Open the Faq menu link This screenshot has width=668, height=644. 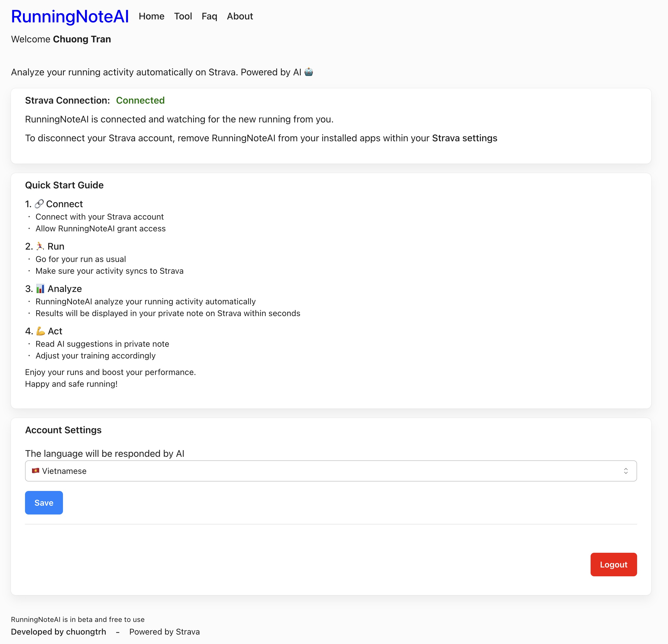pos(209,16)
